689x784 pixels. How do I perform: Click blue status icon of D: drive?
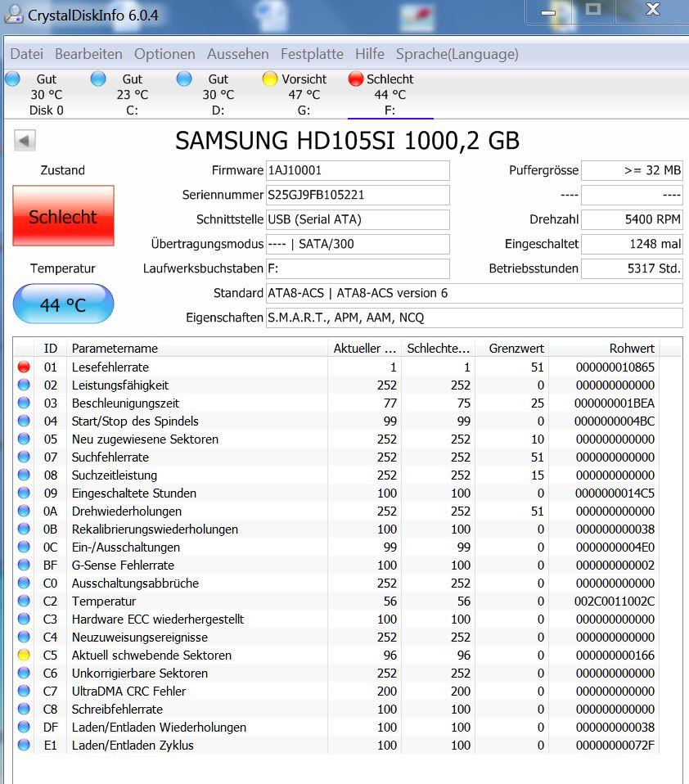[184, 79]
